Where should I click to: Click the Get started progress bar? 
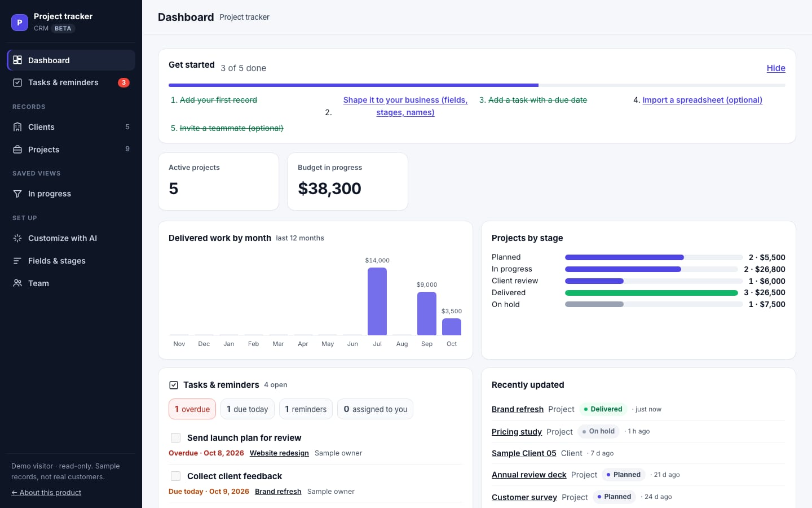477,85
